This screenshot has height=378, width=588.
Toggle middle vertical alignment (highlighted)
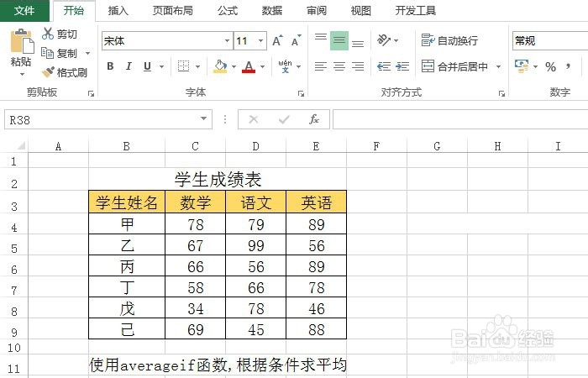339,40
